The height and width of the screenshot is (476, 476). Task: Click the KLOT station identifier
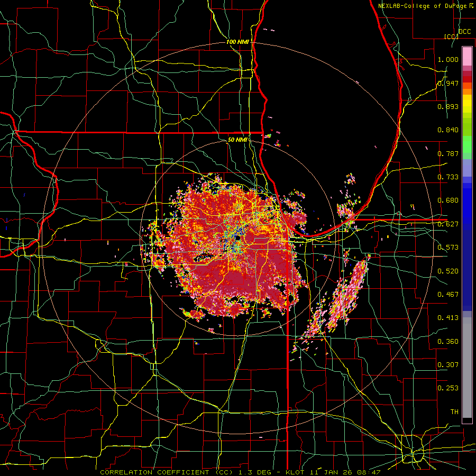point(296,472)
